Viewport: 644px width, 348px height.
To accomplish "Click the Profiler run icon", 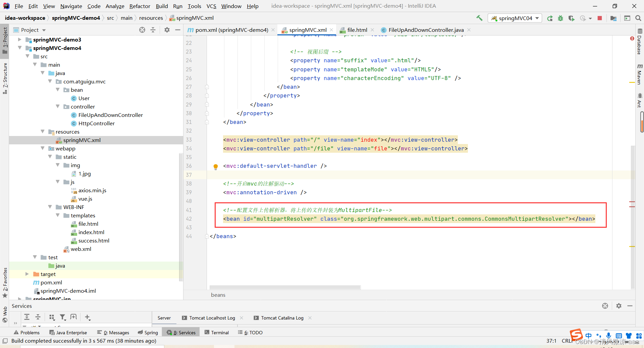I will (583, 18).
